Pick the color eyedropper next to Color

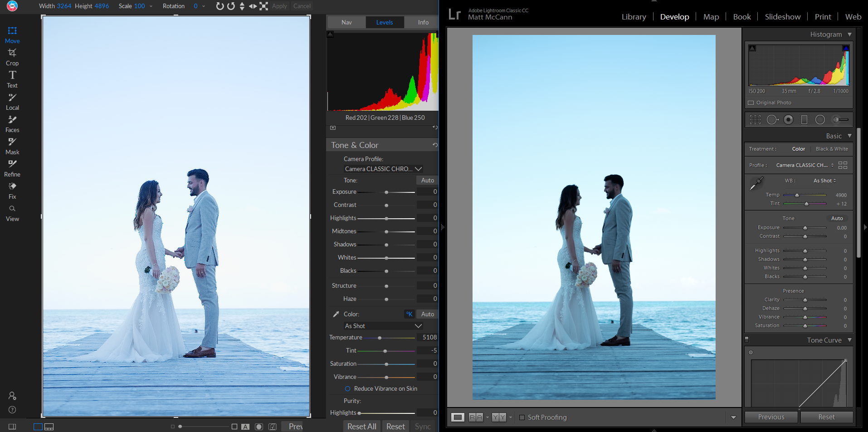click(336, 314)
